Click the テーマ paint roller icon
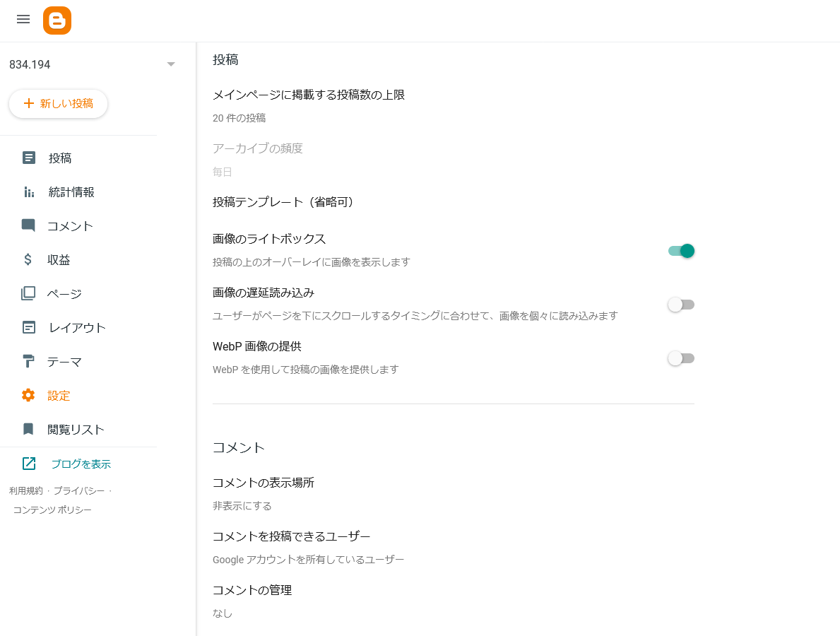This screenshot has height=636, width=840. 28,361
